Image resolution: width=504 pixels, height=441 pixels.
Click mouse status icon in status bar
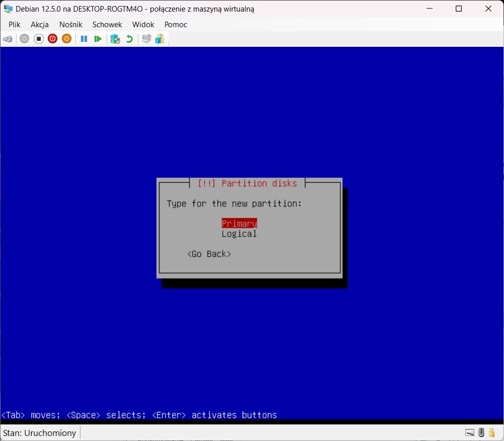coord(481,432)
